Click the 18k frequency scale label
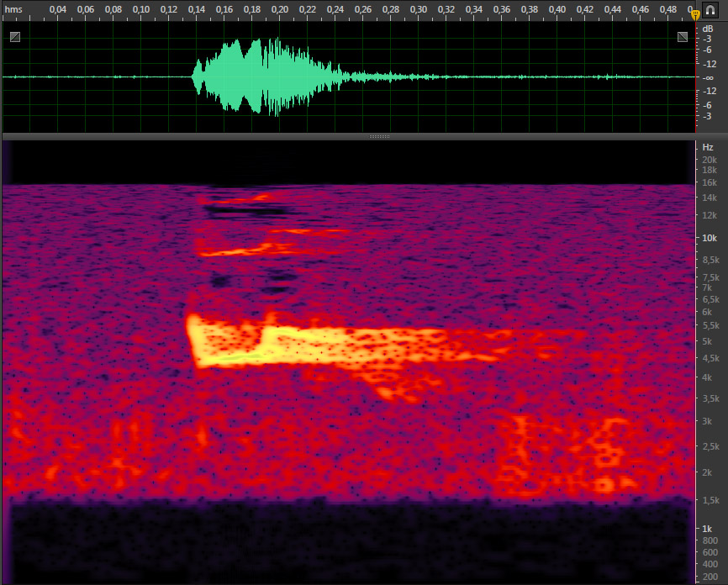728x585 pixels. [x=710, y=170]
